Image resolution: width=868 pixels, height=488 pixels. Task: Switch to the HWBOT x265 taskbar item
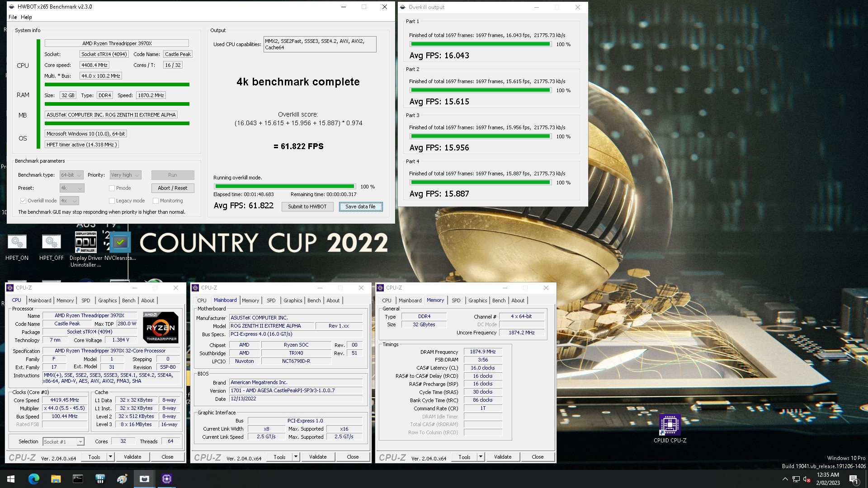click(x=144, y=479)
